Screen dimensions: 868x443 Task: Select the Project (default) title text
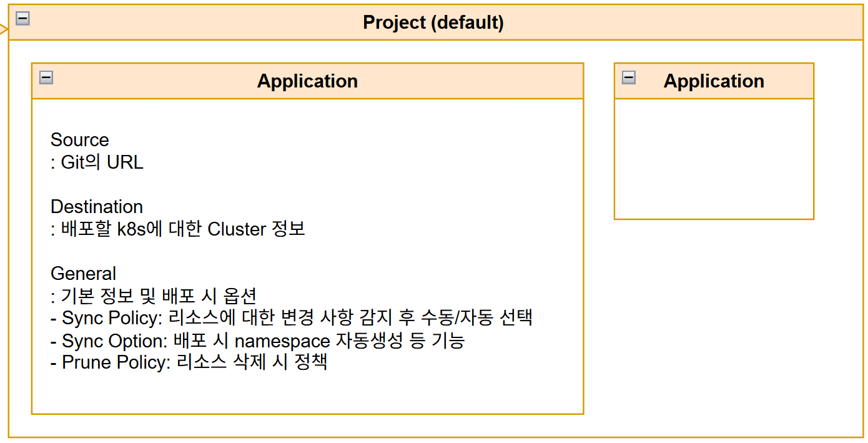pyautogui.click(x=433, y=22)
